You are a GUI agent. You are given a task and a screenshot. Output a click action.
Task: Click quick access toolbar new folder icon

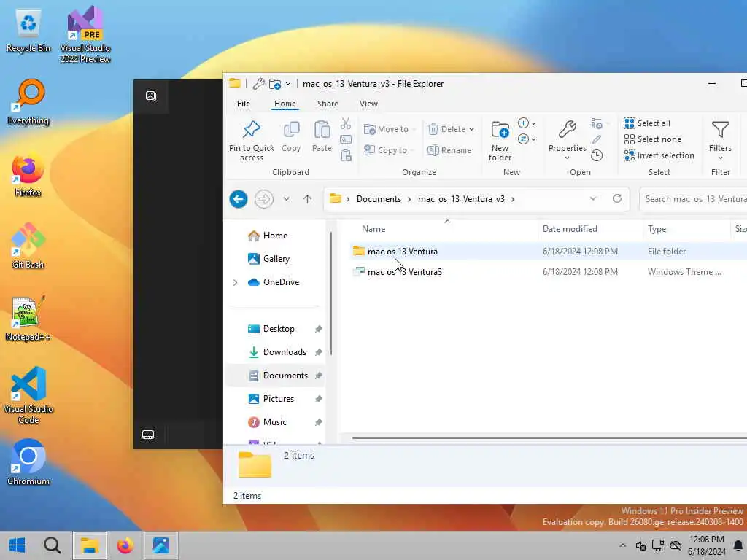coord(275,84)
